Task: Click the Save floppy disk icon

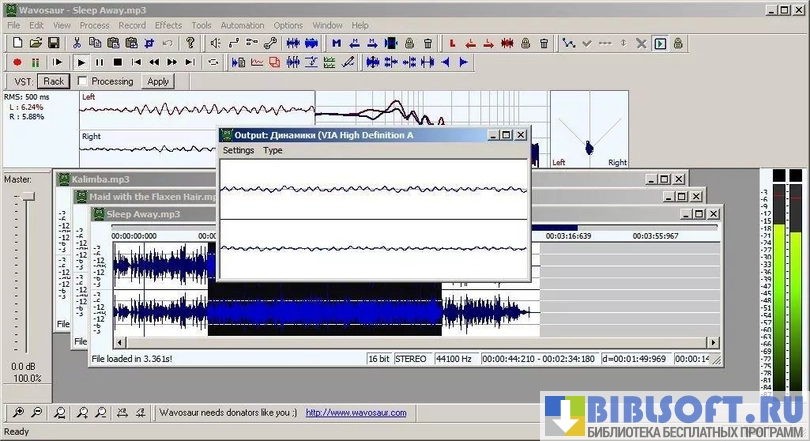Action: pyautogui.click(x=54, y=43)
